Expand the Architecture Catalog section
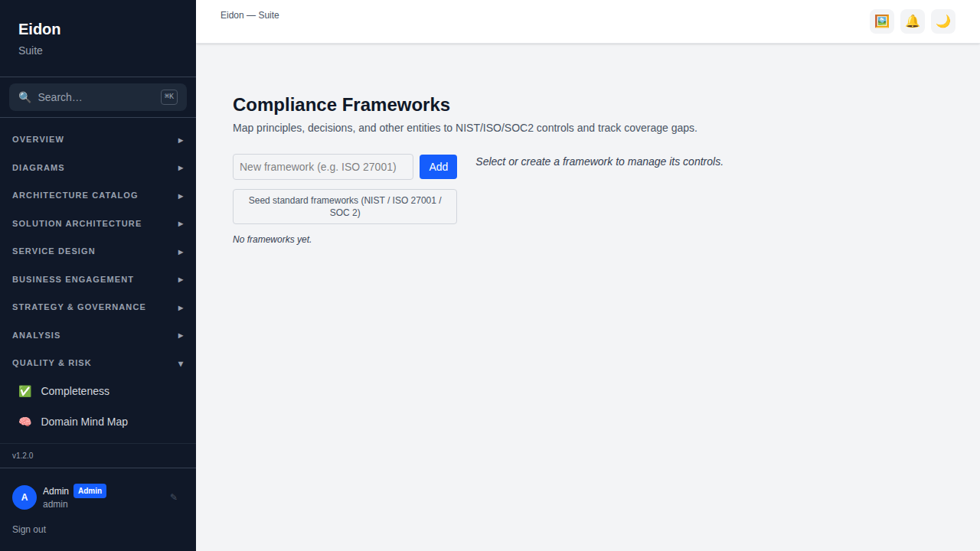This screenshot has width=980, height=551. [x=98, y=196]
